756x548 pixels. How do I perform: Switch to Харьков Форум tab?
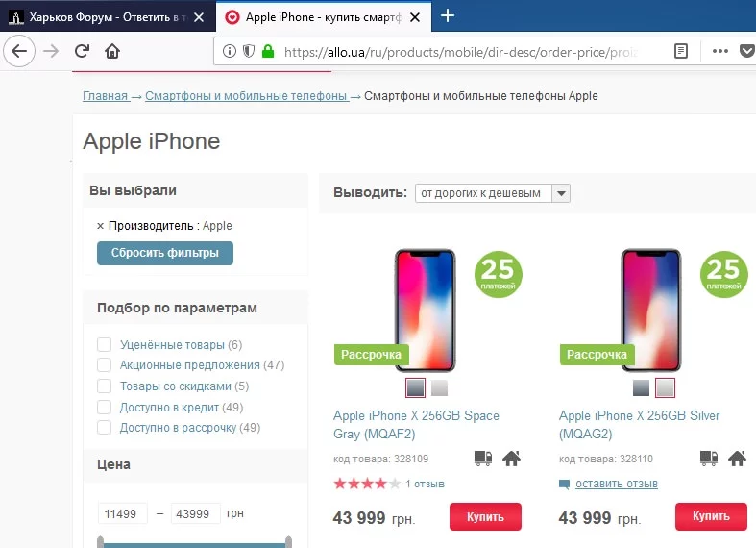(101, 16)
